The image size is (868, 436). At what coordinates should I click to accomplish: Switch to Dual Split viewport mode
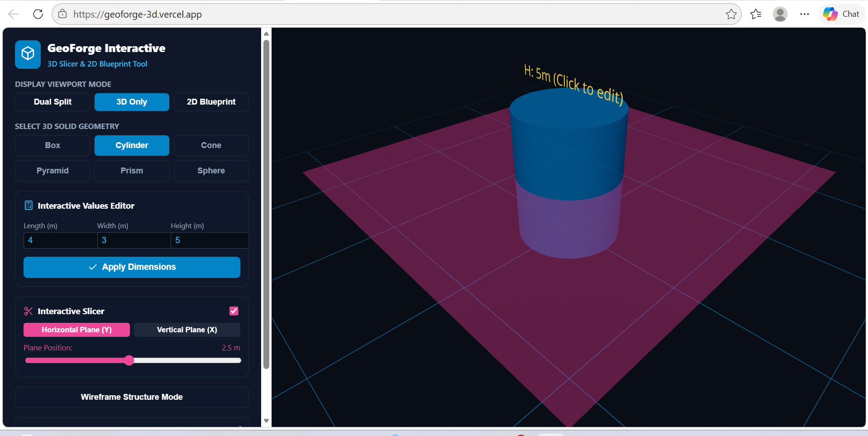(x=52, y=102)
